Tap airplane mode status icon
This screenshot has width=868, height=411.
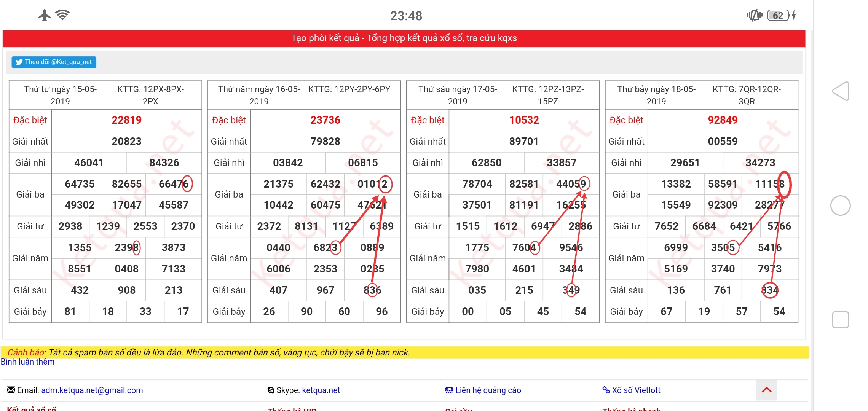(45, 15)
